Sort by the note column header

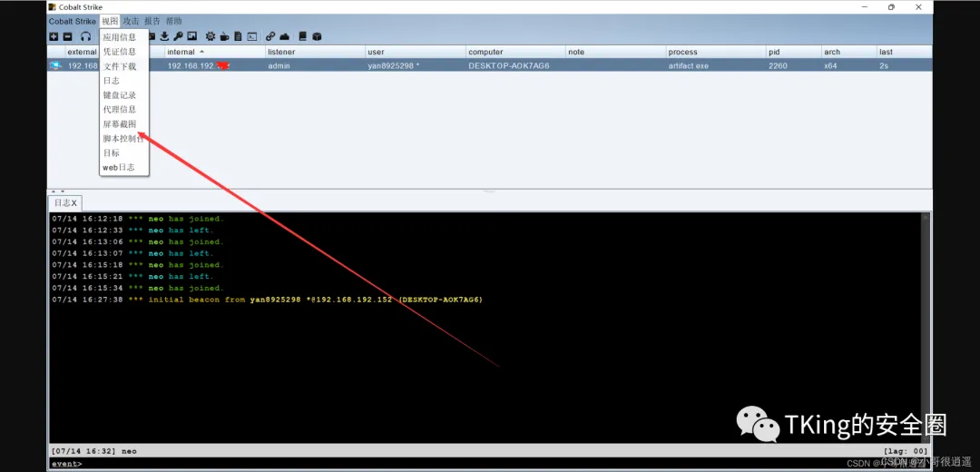615,52
